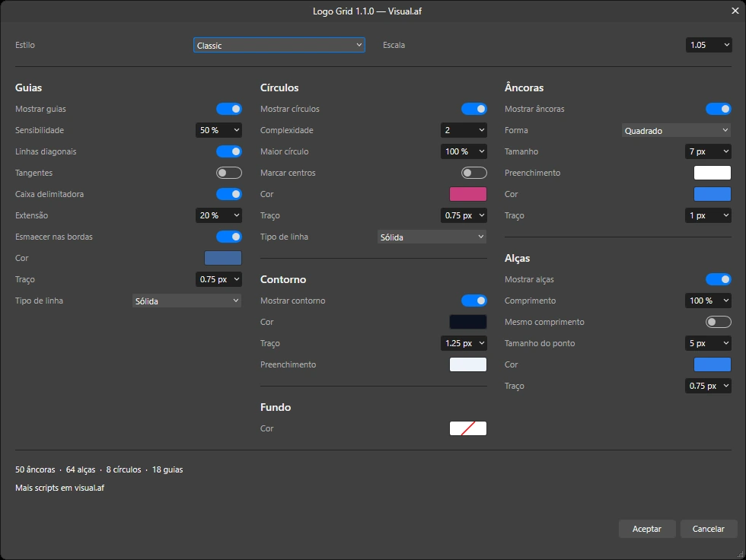Image resolution: width=746 pixels, height=560 pixels.
Task: Toggle the Mostrar guias switch
Action: (x=229, y=109)
